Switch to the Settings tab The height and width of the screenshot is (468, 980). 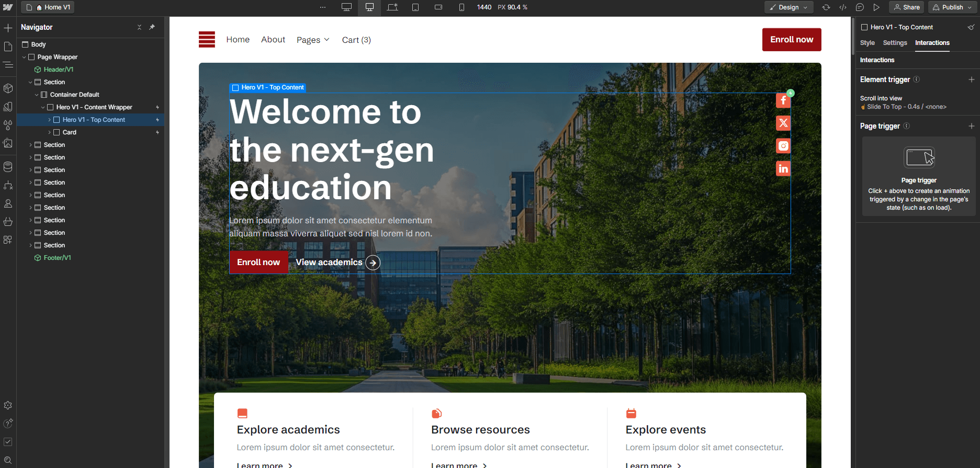click(895, 43)
